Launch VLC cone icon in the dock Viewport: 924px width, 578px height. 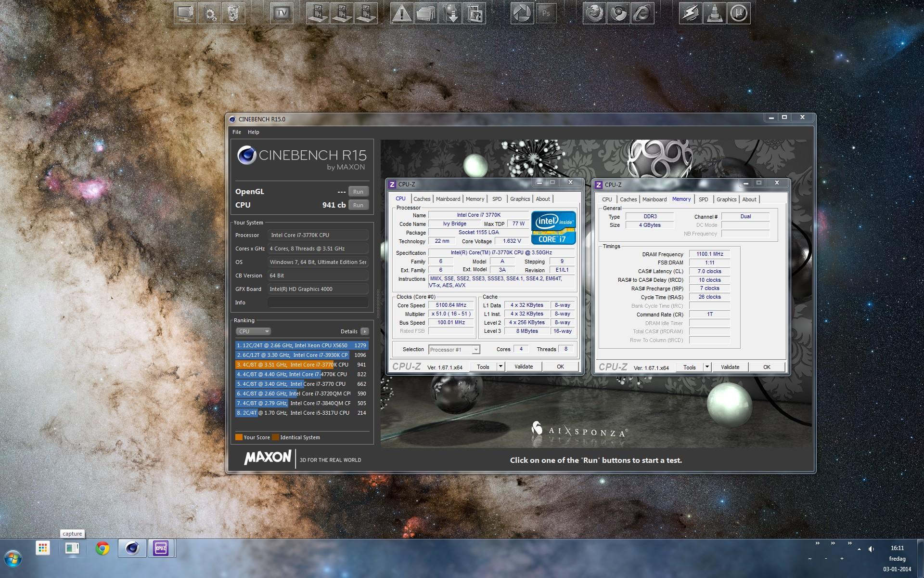(715, 13)
